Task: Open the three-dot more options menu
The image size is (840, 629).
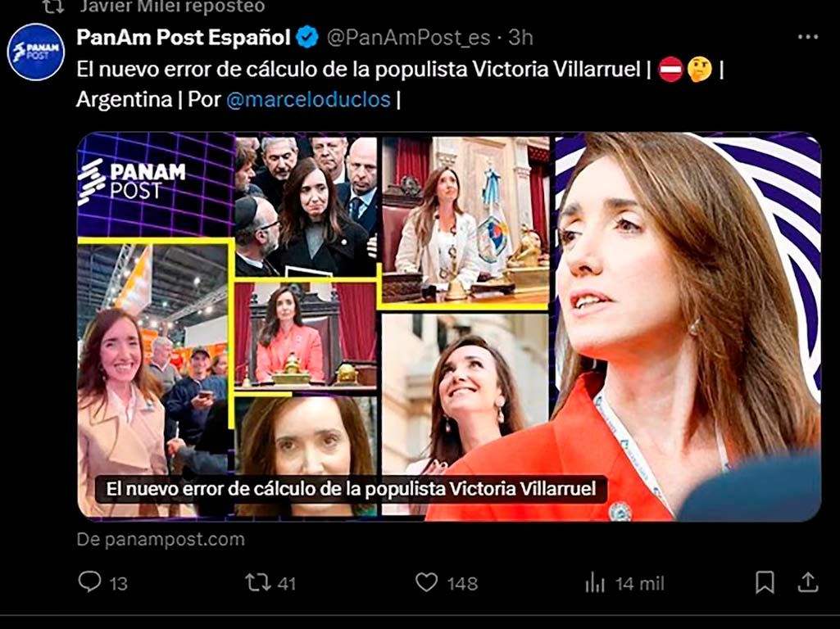Action: point(808,37)
